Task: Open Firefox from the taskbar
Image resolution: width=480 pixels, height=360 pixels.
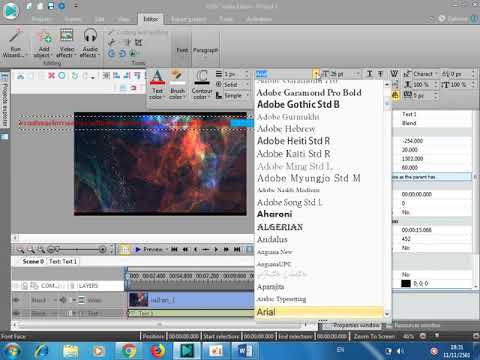Action: click(x=158, y=351)
